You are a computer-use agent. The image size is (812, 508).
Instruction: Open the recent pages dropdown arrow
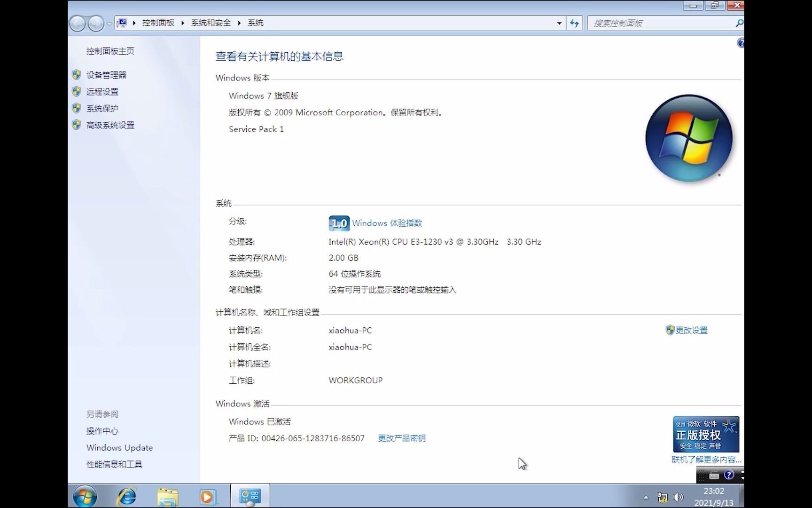point(109,24)
